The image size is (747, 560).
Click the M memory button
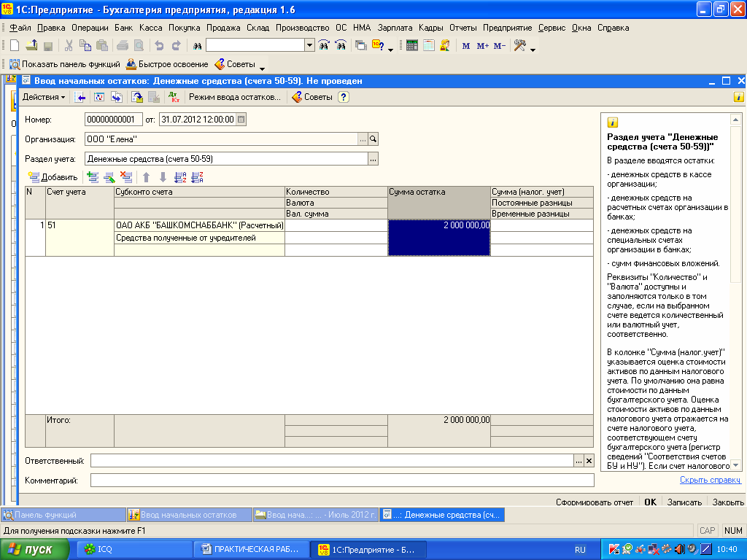coord(466,46)
